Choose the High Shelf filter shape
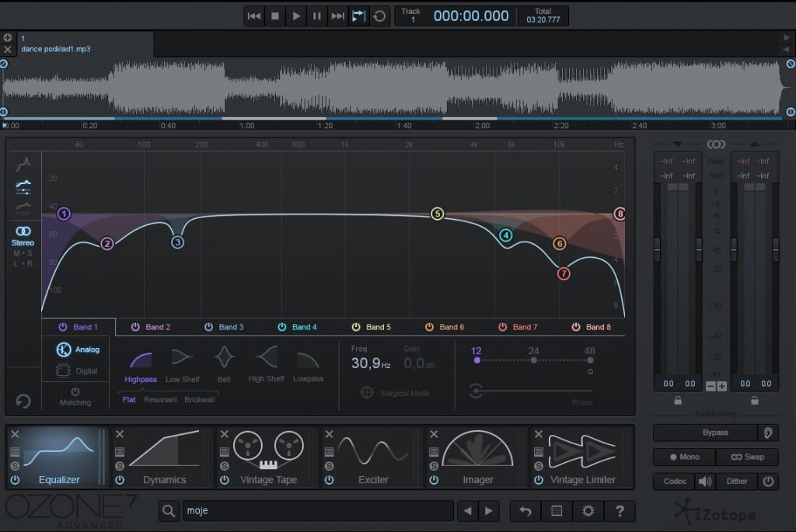Image resolution: width=796 pixels, height=532 pixels. (x=266, y=365)
